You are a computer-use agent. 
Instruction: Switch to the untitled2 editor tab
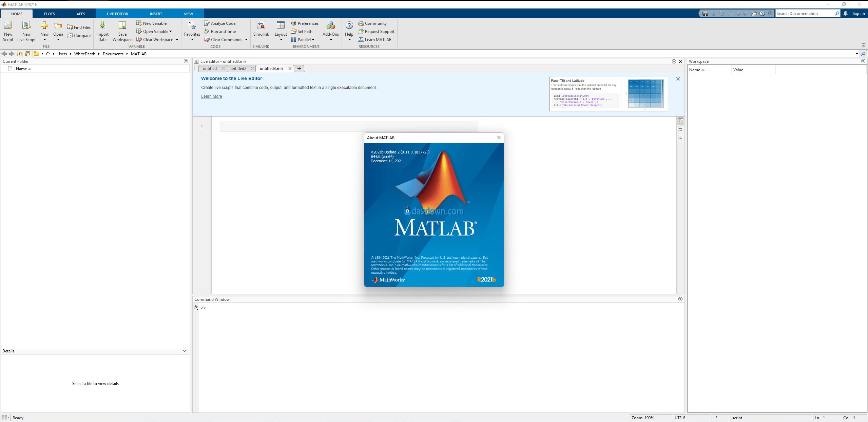click(x=238, y=68)
